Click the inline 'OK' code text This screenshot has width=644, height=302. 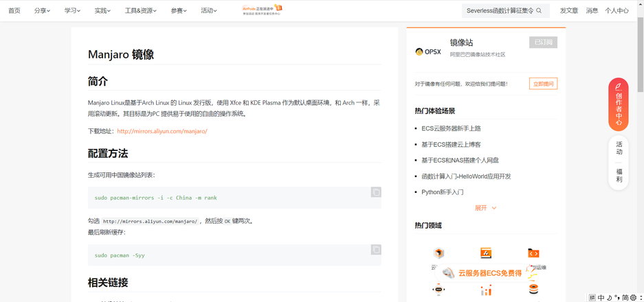pos(227,221)
